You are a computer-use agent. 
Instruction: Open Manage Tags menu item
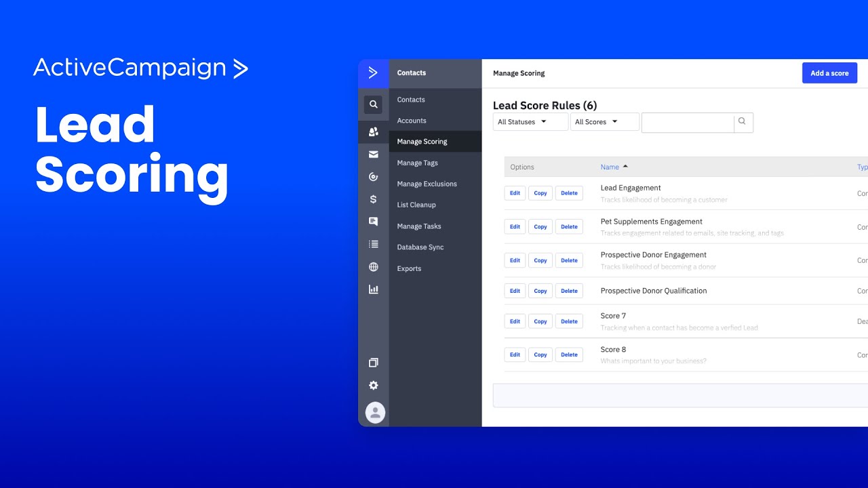[417, 163]
